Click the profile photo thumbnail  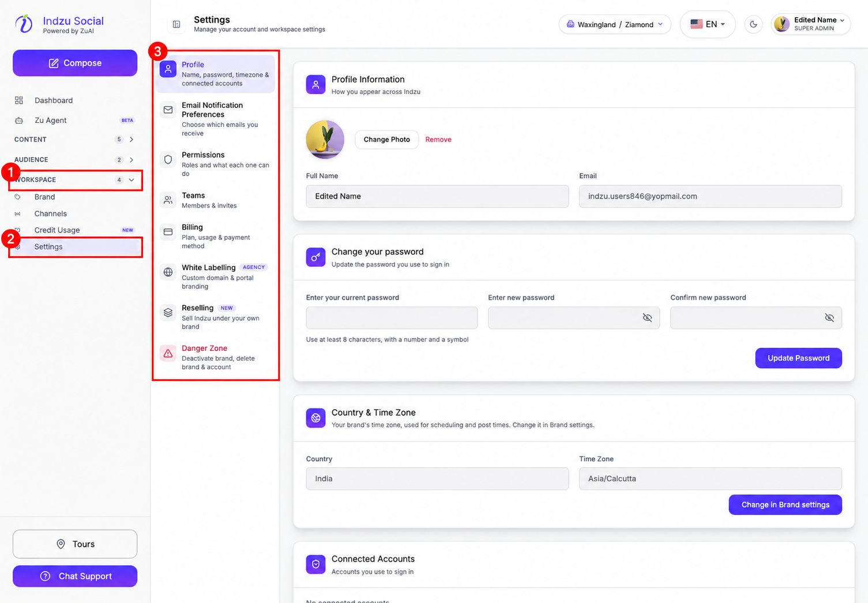click(x=325, y=140)
